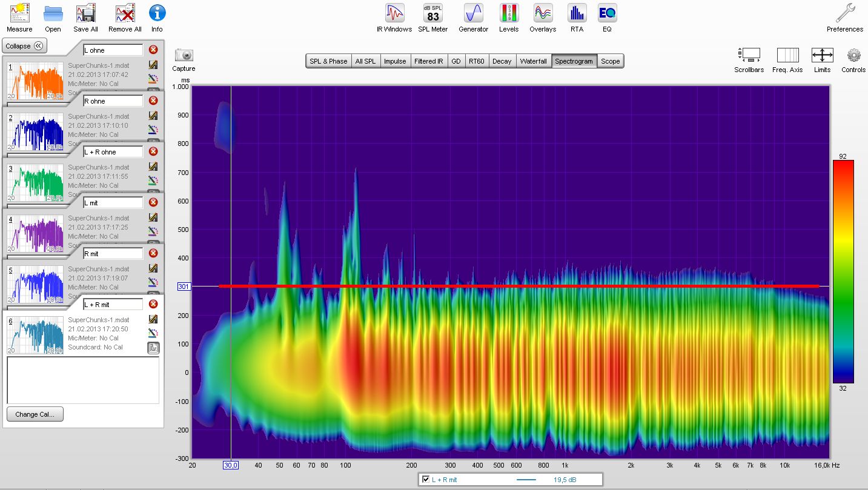Switch to the GD tab

point(456,61)
